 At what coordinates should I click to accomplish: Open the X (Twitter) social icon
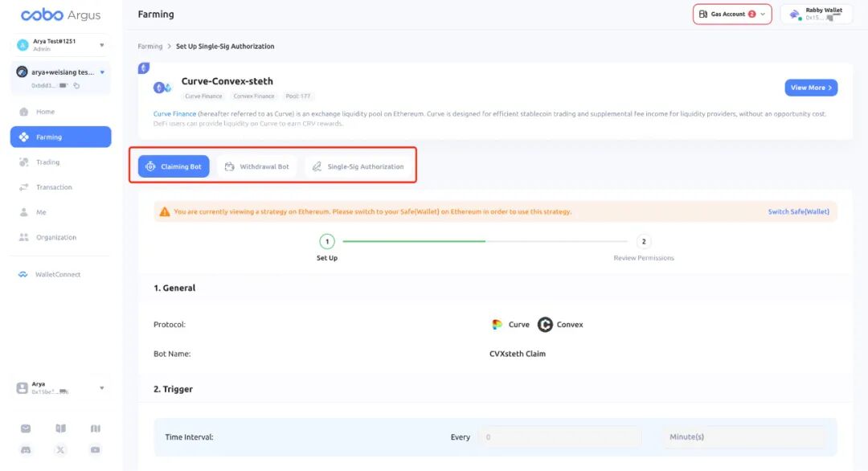pos(60,450)
